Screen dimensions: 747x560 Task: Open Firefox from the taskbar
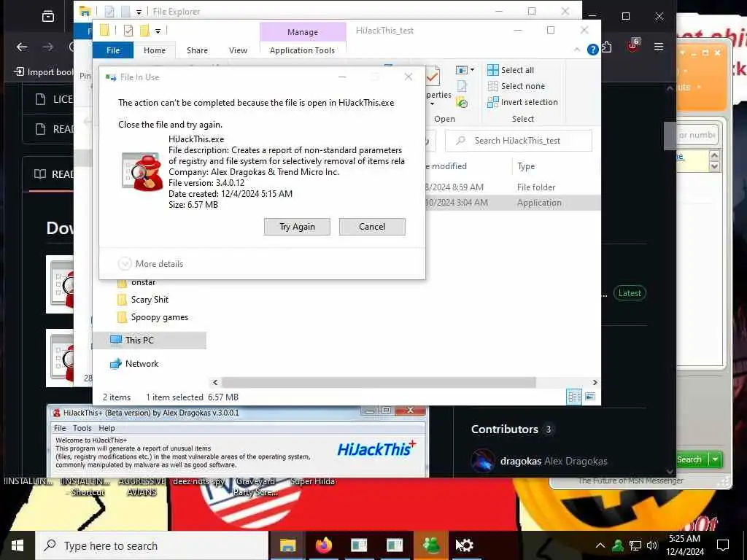coord(323,545)
